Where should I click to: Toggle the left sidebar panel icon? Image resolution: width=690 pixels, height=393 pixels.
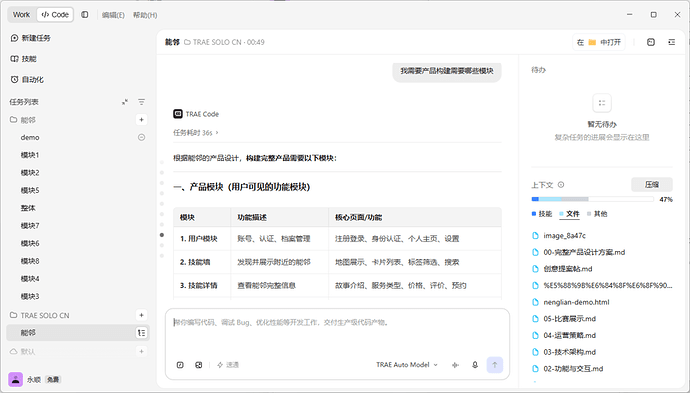(x=84, y=15)
